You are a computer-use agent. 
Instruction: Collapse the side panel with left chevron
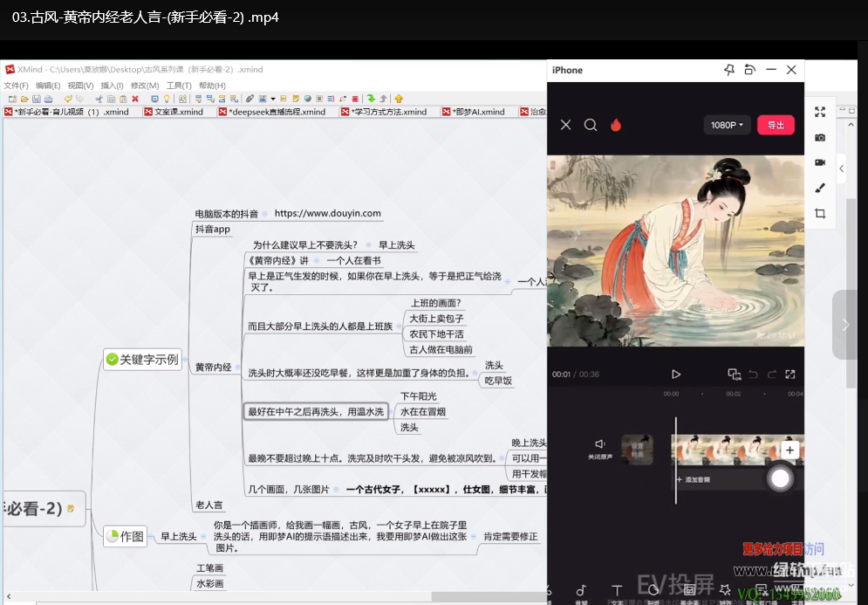point(841,168)
